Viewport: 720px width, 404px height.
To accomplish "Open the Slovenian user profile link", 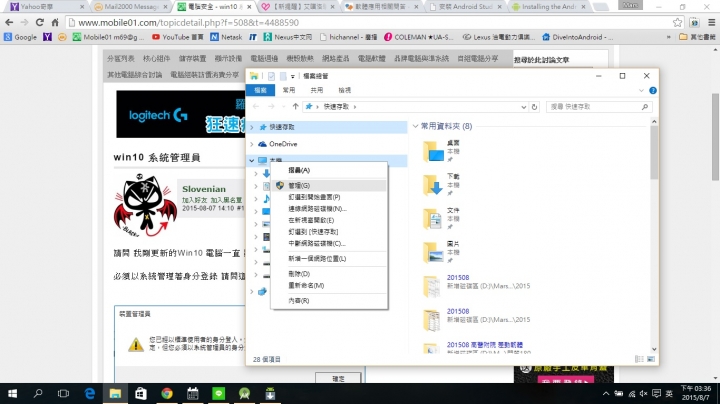I will click(204, 189).
